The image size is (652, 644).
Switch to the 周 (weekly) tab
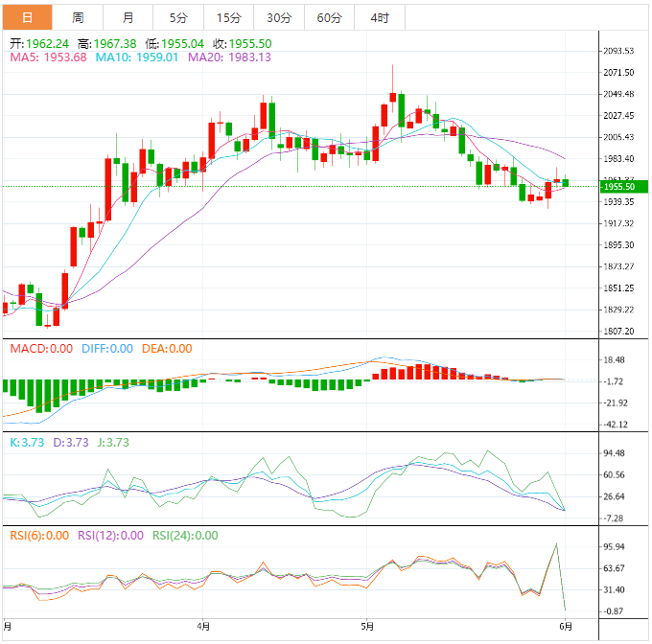78,17
